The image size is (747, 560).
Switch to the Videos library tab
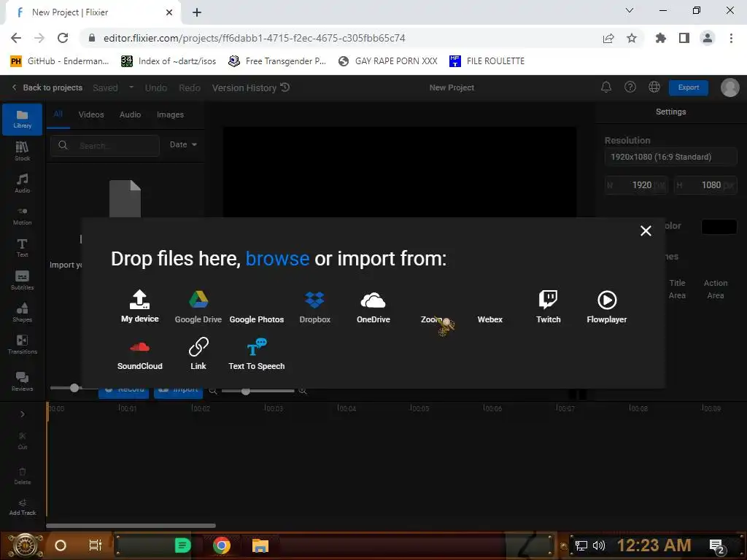[91, 114]
